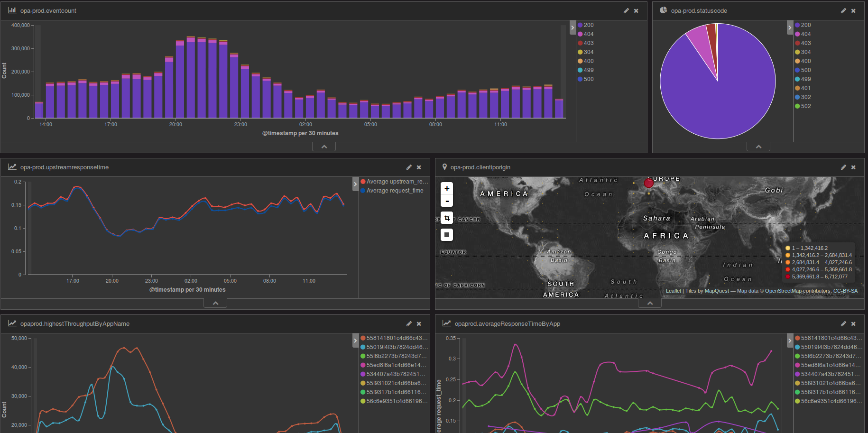Image resolution: width=868 pixels, height=433 pixels.
Task: Expand the spy panel below eventcount chart
Action: point(324,147)
